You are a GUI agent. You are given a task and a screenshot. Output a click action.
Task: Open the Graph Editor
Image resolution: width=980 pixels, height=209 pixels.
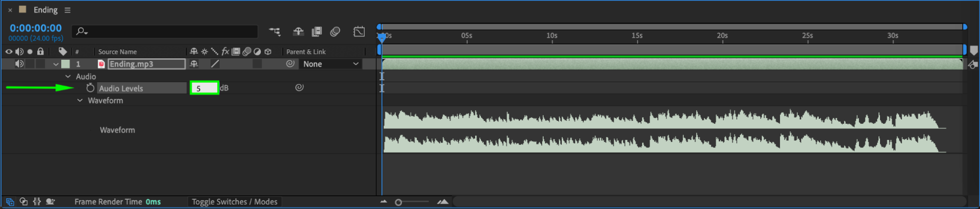click(359, 32)
